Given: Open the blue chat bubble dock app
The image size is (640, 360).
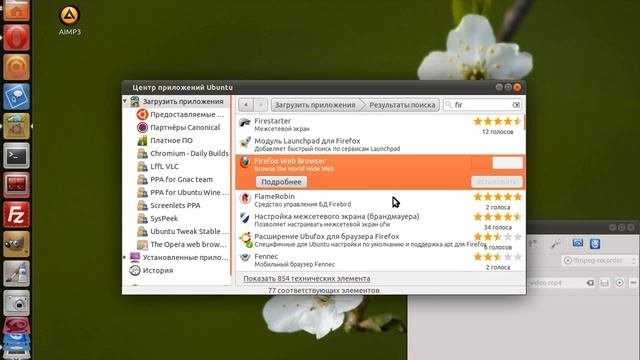Looking at the screenshot, I should (16, 97).
